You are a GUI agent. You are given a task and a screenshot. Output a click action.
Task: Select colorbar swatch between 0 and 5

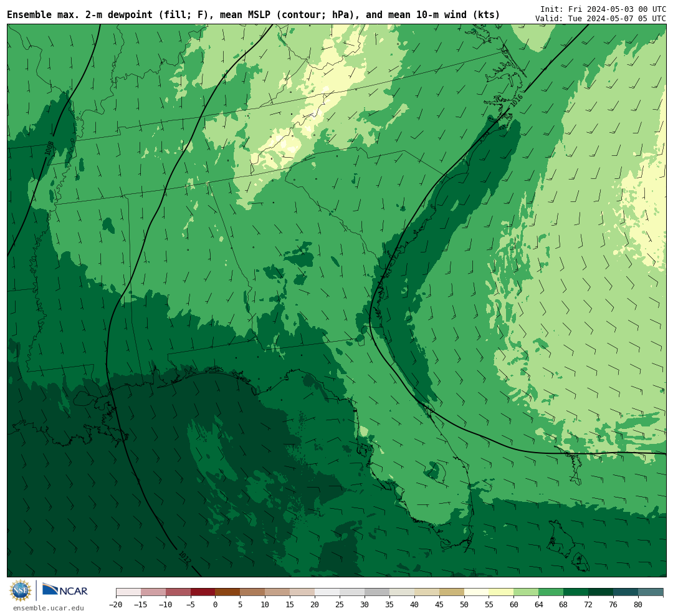pyautogui.click(x=228, y=592)
